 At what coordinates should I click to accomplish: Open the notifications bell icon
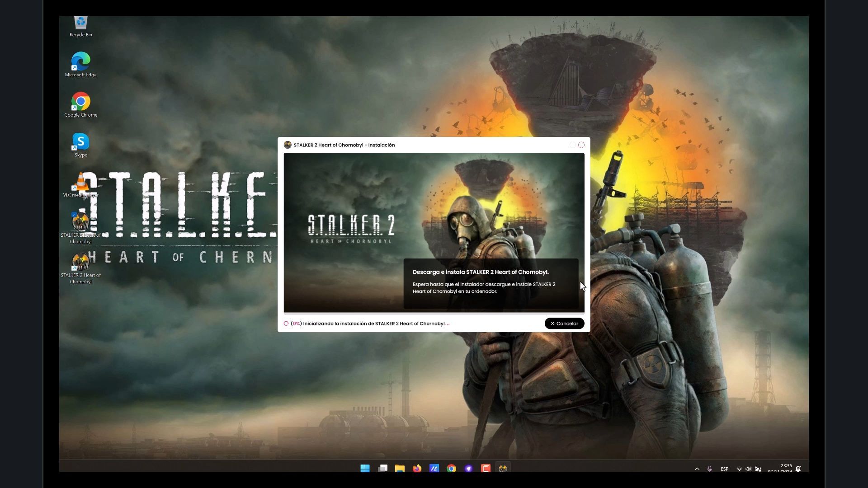pyautogui.click(x=798, y=469)
